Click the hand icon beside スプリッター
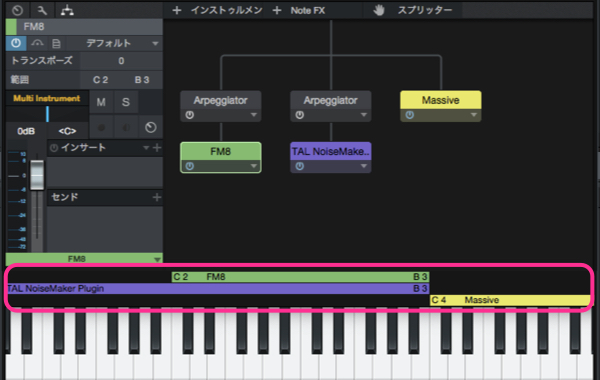 [x=379, y=10]
